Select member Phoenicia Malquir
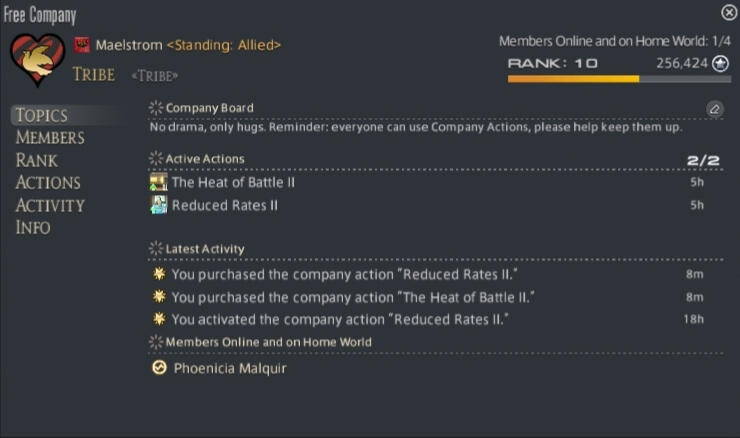 click(x=230, y=368)
